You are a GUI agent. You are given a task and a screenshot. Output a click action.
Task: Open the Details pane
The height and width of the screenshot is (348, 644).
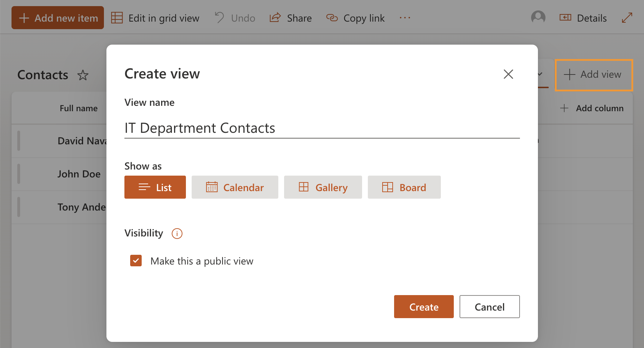(583, 18)
